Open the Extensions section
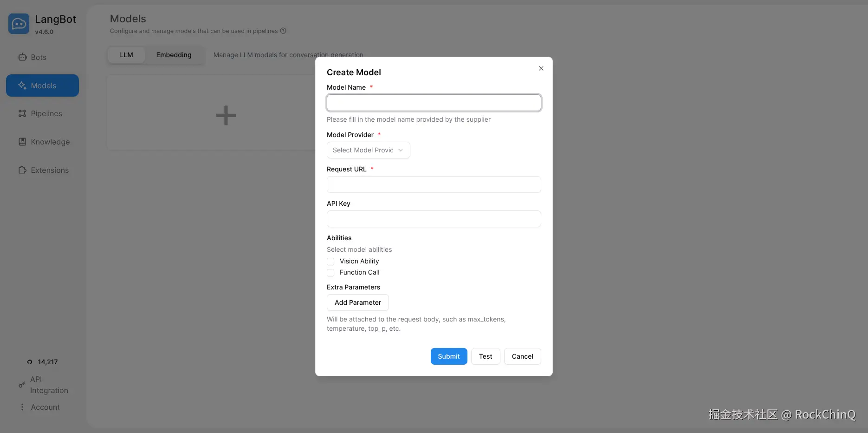 (x=49, y=170)
